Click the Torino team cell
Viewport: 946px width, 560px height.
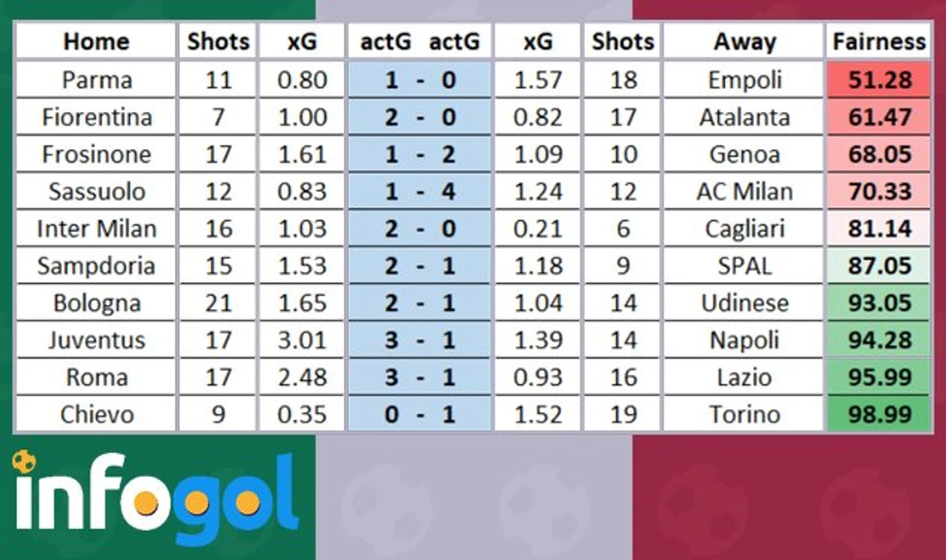click(744, 414)
